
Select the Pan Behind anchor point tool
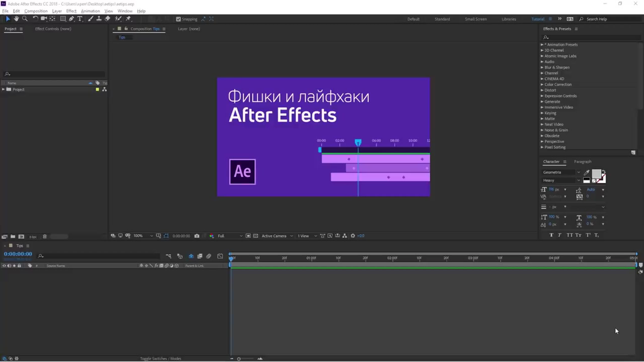53,19
